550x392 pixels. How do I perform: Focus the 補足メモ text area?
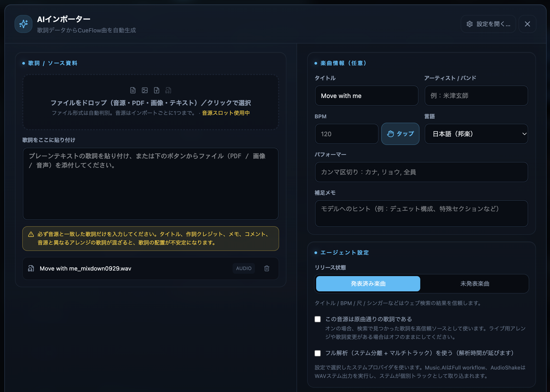click(421, 213)
